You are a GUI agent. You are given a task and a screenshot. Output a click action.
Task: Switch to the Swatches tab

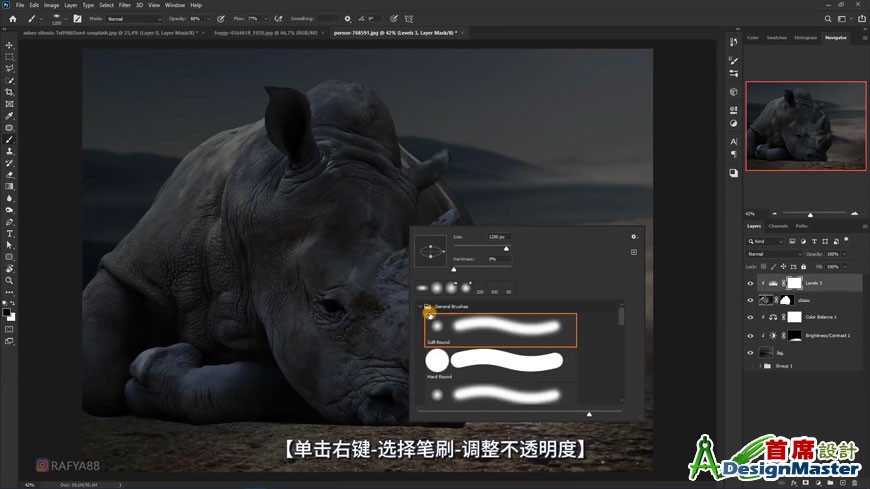[776, 38]
